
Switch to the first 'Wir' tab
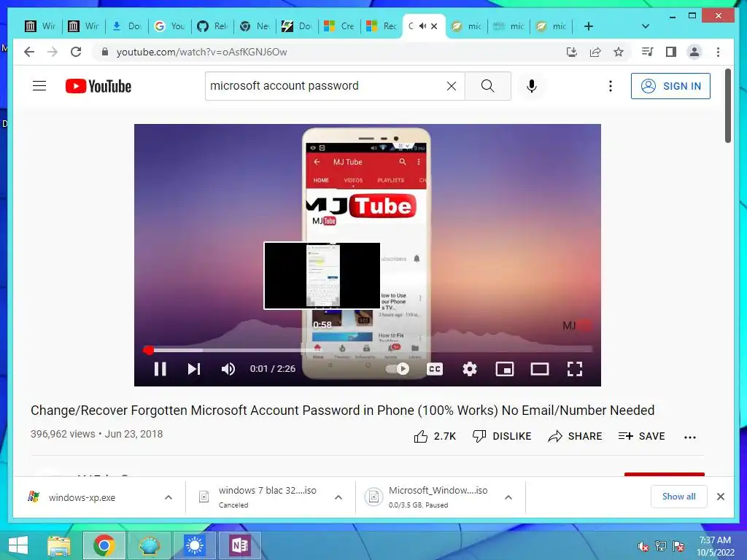[x=41, y=26]
